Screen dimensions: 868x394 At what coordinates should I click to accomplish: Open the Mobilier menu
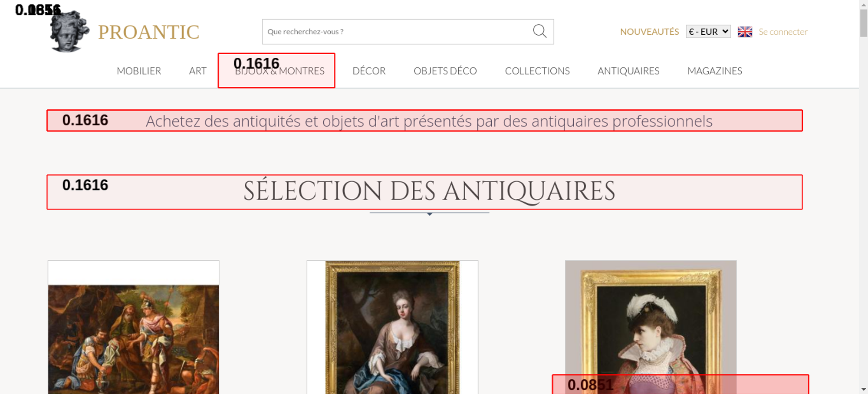tap(139, 71)
